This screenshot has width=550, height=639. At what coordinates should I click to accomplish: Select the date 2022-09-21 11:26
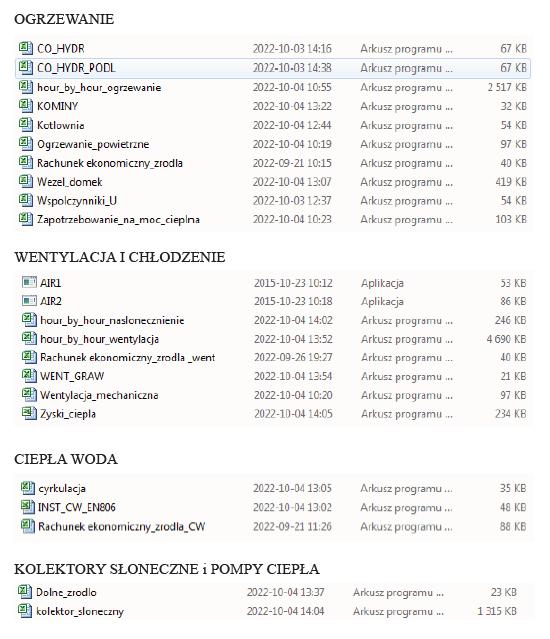click(x=292, y=526)
